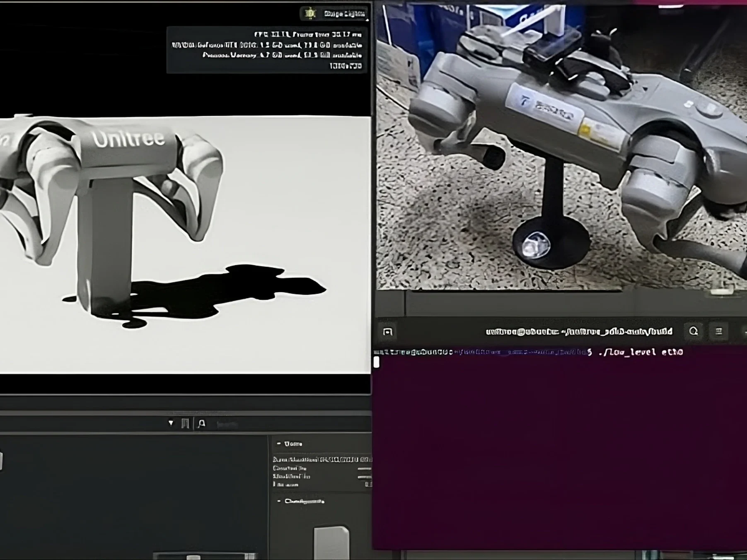The width and height of the screenshot is (747, 560).
Task: Click the magnifier icon in content search bar
Action: 202,423
